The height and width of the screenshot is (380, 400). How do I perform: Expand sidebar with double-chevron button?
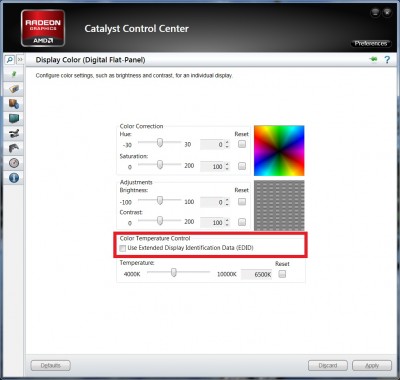pos(20,60)
